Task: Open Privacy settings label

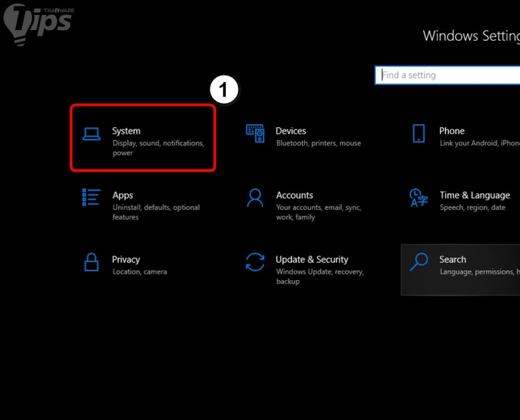Action: tap(126, 260)
